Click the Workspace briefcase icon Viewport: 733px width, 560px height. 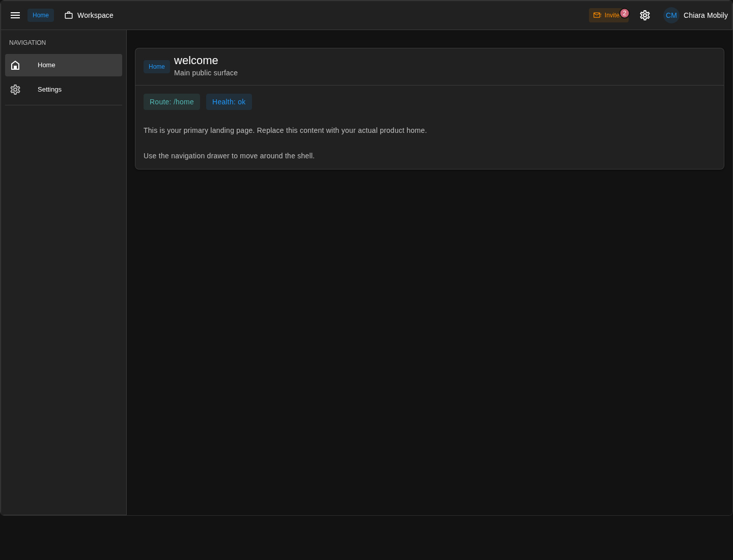click(x=69, y=15)
